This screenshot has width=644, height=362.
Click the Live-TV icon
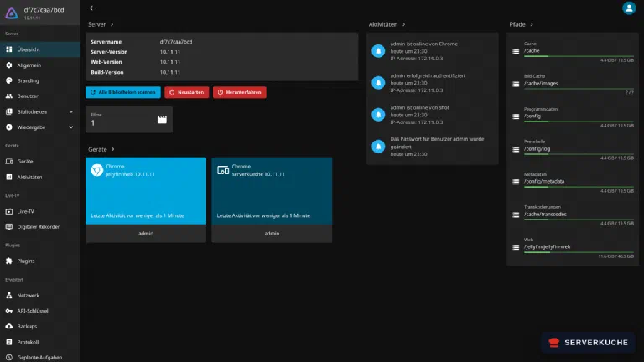click(x=9, y=211)
